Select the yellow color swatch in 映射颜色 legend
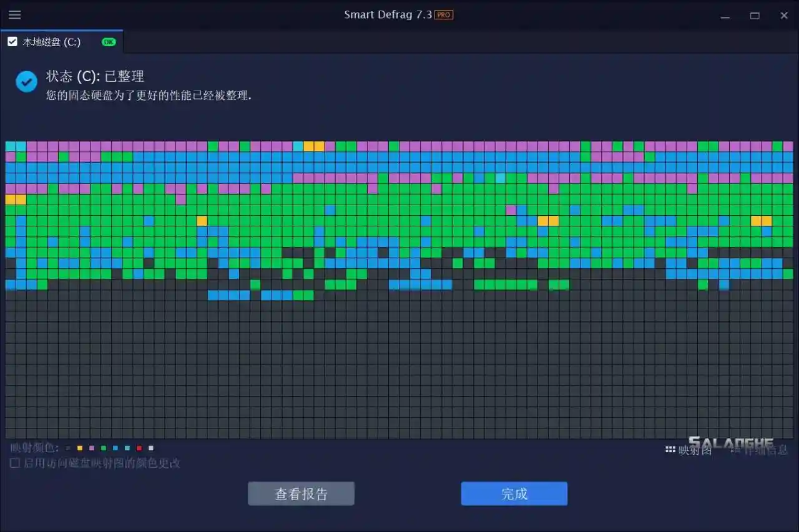799x532 pixels. coord(80,448)
